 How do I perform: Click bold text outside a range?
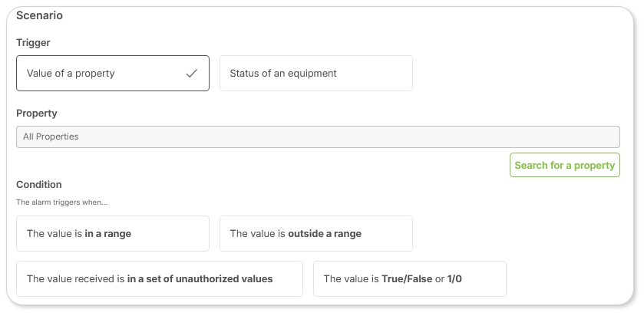[325, 233]
